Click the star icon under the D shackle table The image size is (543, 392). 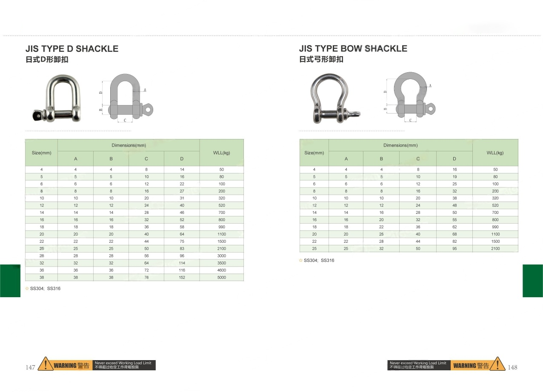pos(27,288)
